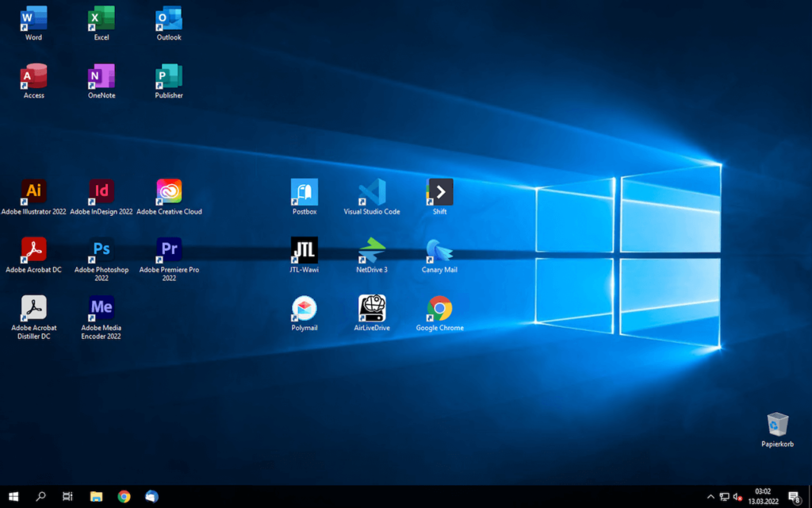Screen dimensions: 812x508
Task: Open the Word desktop shortcut
Action: (x=33, y=23)
